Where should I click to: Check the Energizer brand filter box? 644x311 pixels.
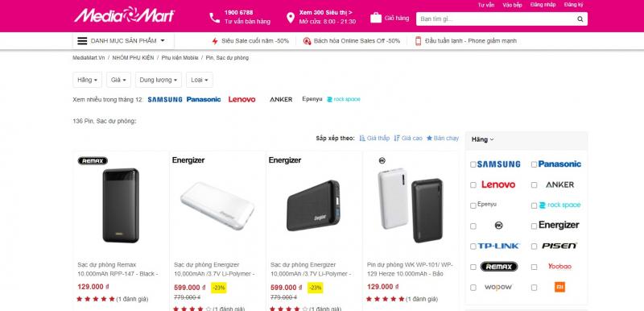pyautogui.click(x=534, y=226)
